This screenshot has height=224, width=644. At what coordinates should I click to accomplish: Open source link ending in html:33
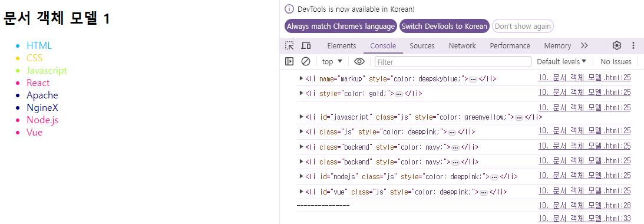(584, 218)
